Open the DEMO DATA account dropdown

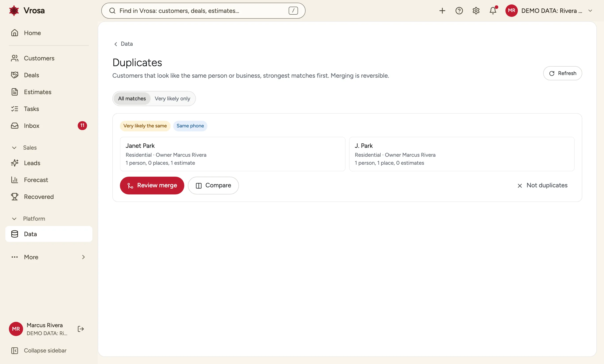coord(549,11)
